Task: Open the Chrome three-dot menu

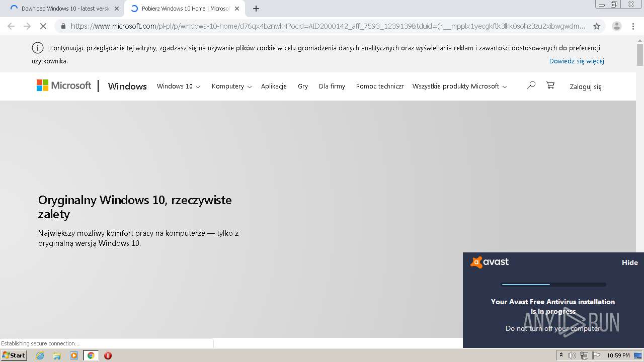Action: tap(634, 26)
